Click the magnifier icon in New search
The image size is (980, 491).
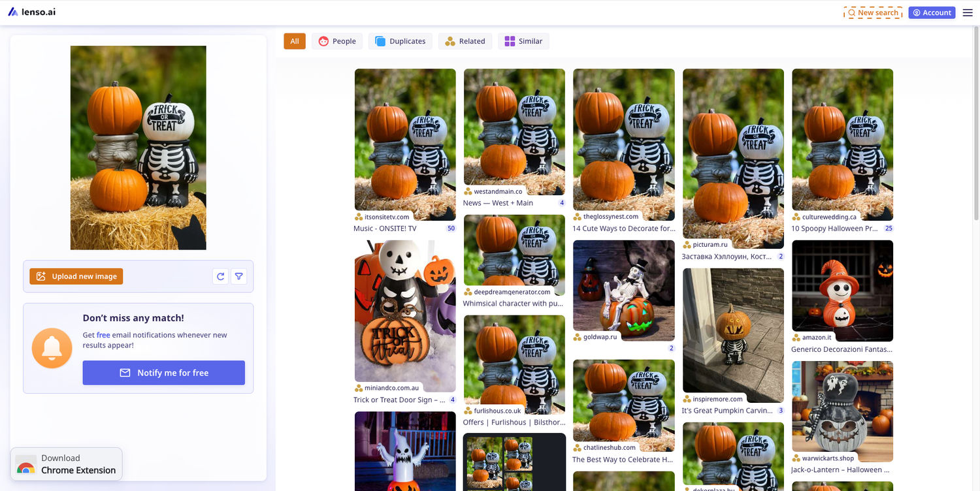coord(851,12)
